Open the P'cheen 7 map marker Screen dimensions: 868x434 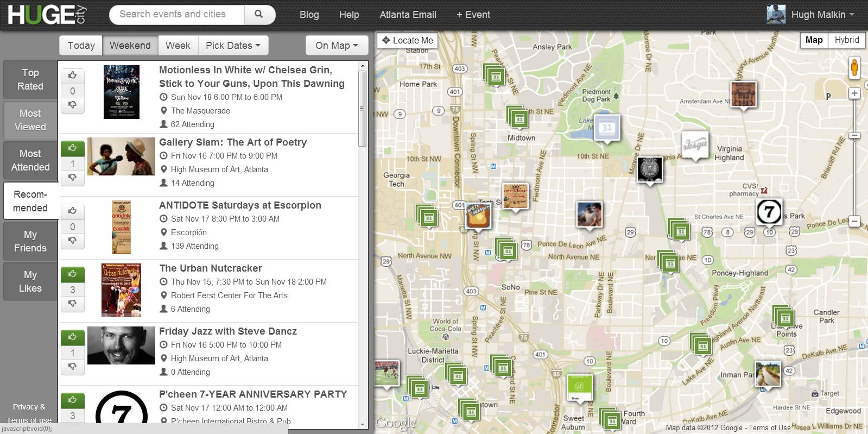point(769,212)
